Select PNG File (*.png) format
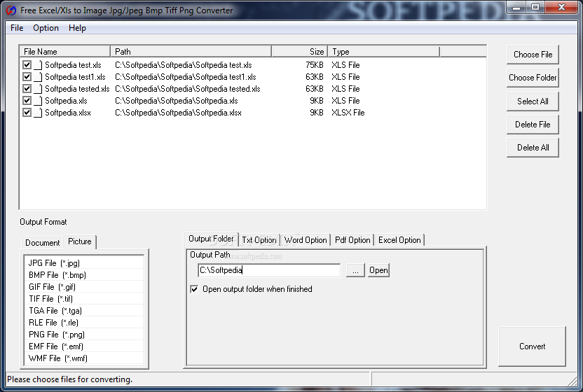The image size is (583, 392). point(84,335)
